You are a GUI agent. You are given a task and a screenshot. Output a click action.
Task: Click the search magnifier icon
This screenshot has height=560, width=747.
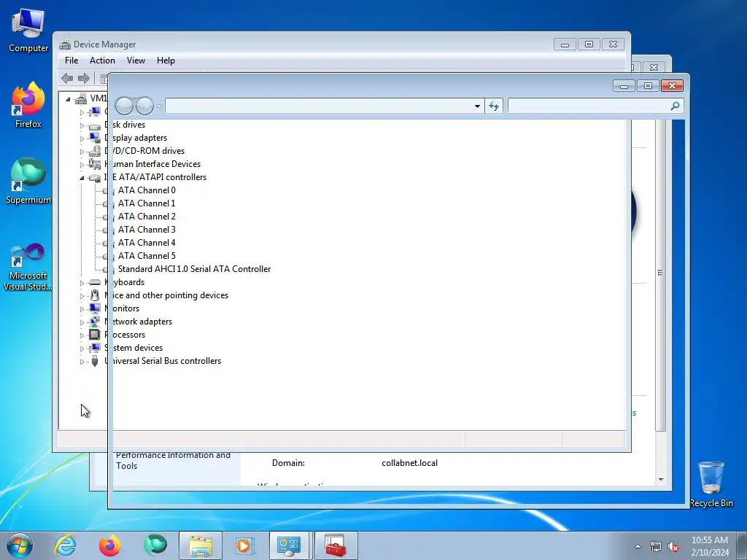(x=675, y=106)
